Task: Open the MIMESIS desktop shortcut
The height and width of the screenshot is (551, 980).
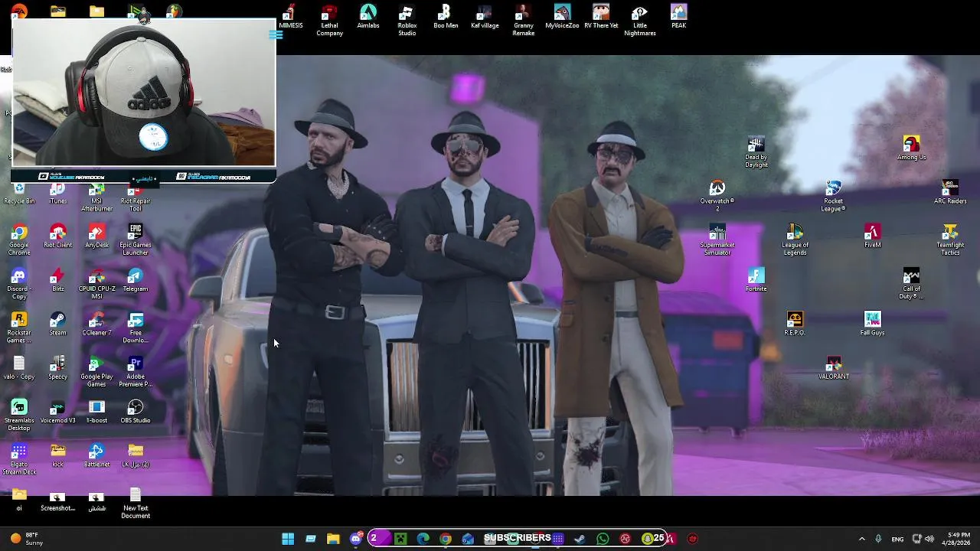Action: coord(290,17)
